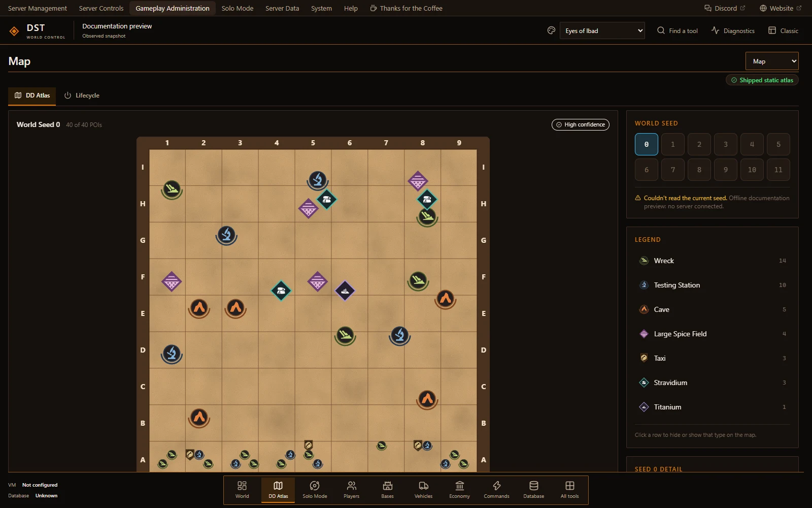Click the spice field marker in row I column 8
Screen dimensions: 812x508
tap(418, 180)
